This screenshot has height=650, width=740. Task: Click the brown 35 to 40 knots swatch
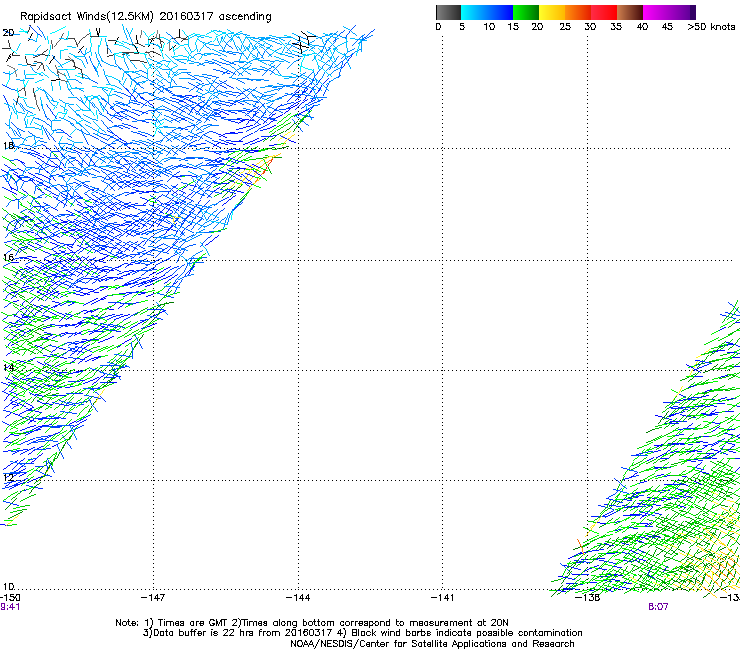point(630,12)
